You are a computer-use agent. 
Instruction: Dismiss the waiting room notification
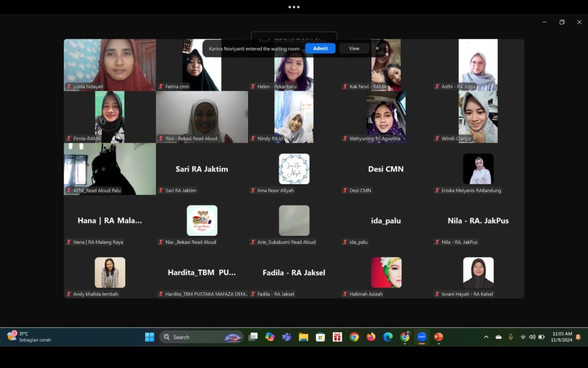point(377,48)
